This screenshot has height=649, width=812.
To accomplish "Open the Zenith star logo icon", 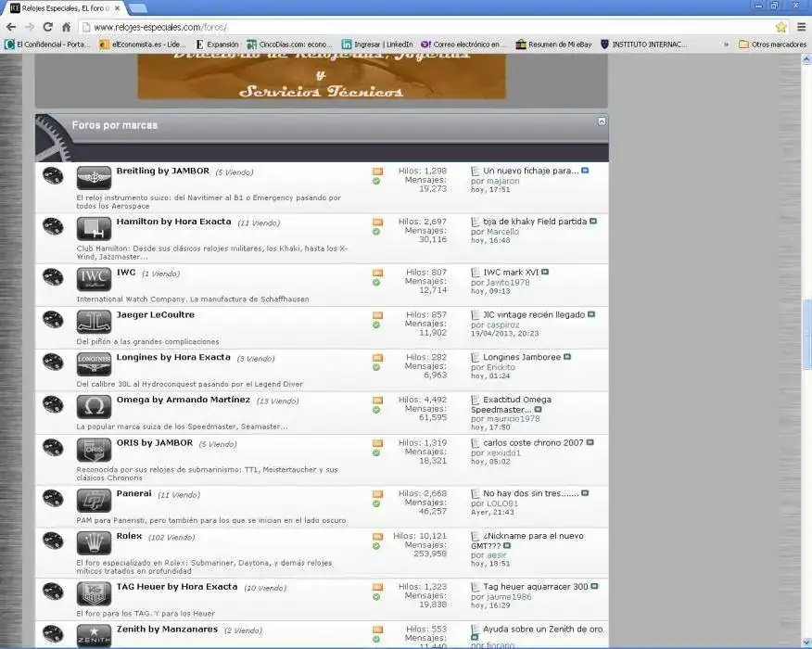I will click(x=94, y=635).
